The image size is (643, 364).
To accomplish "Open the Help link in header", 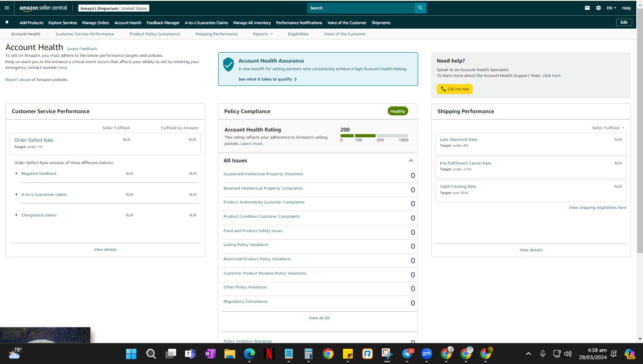I will pos(626,8).
